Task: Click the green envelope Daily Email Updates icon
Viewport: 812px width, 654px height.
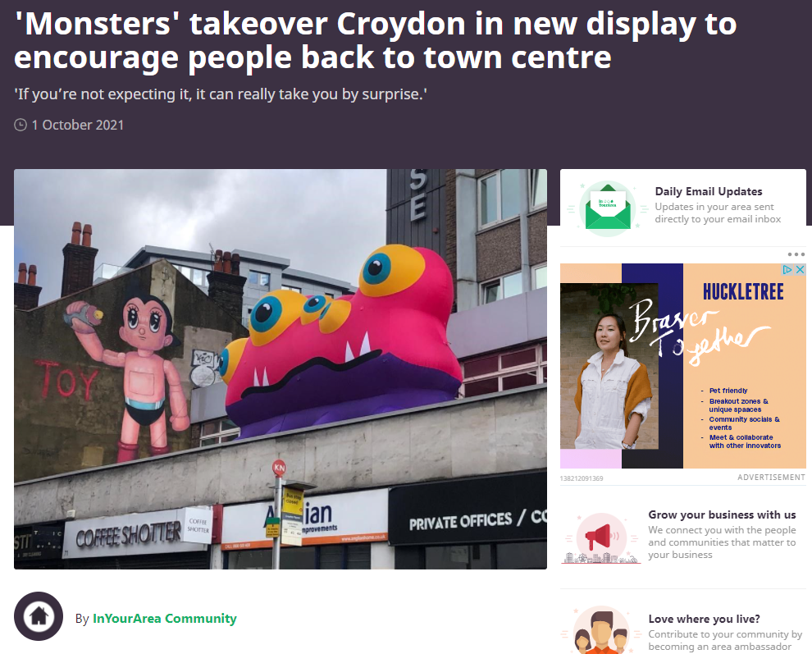Action: 608,208
